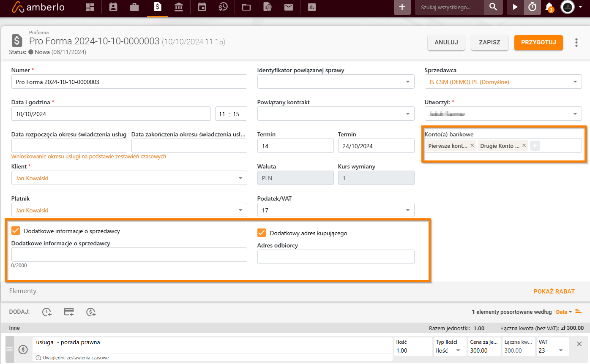Open the envelope mail icon
The height and width of the screenshot is (364, 590).
pos(289,7)
